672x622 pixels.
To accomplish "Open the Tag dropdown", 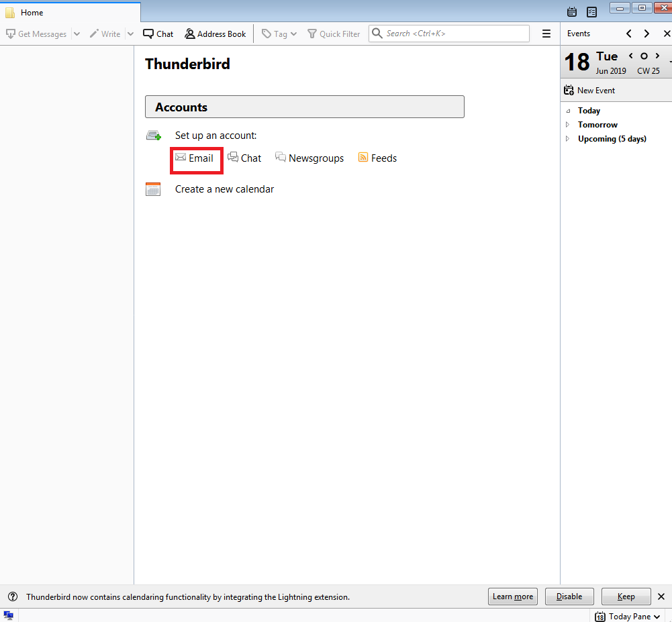I will tap(279, 34).
